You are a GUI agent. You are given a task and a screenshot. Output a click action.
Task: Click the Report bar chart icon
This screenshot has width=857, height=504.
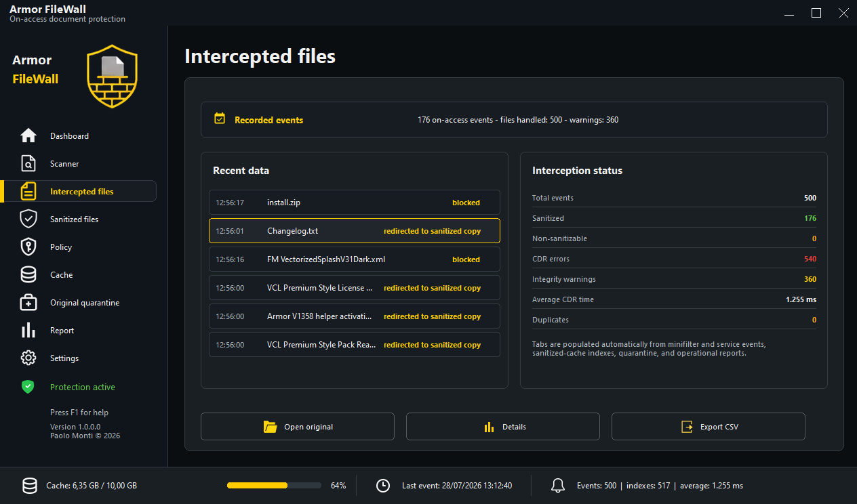(x=28, y=330)
